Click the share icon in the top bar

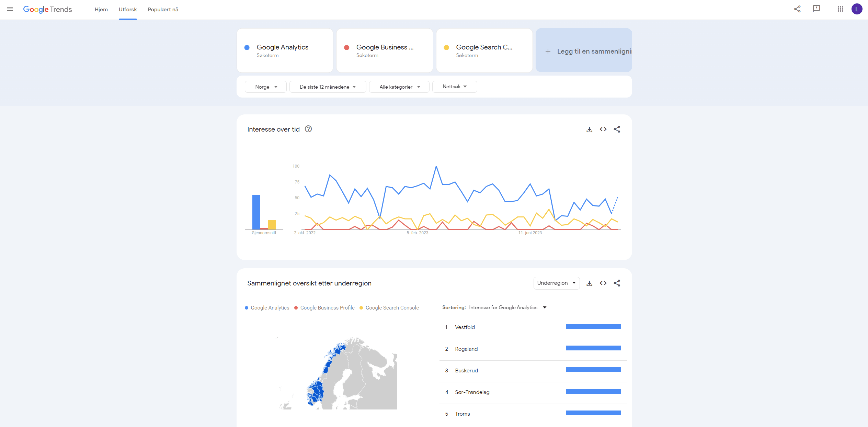point(797,9)
